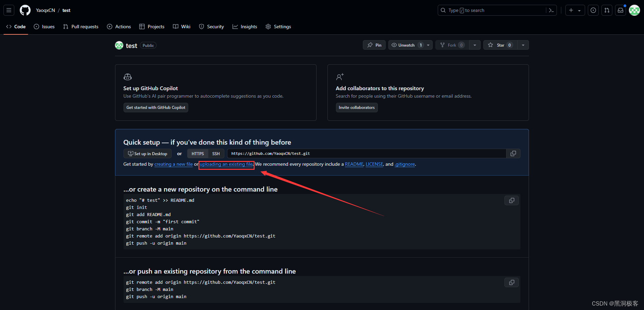Click the git init command line
This screenshot has height=310, width=644.
(136, 207)
